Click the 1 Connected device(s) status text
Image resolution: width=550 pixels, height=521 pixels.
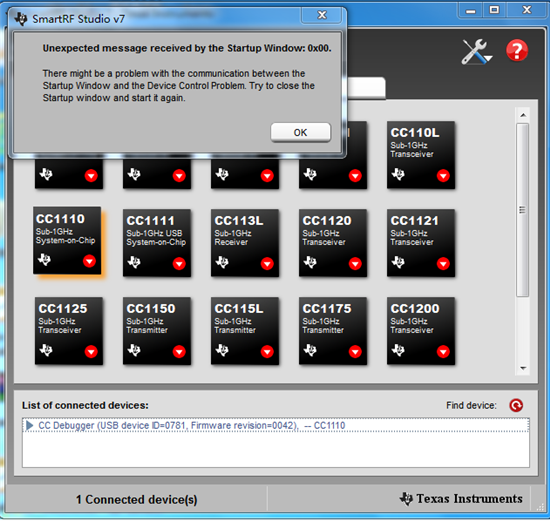(x=136, y=499)
